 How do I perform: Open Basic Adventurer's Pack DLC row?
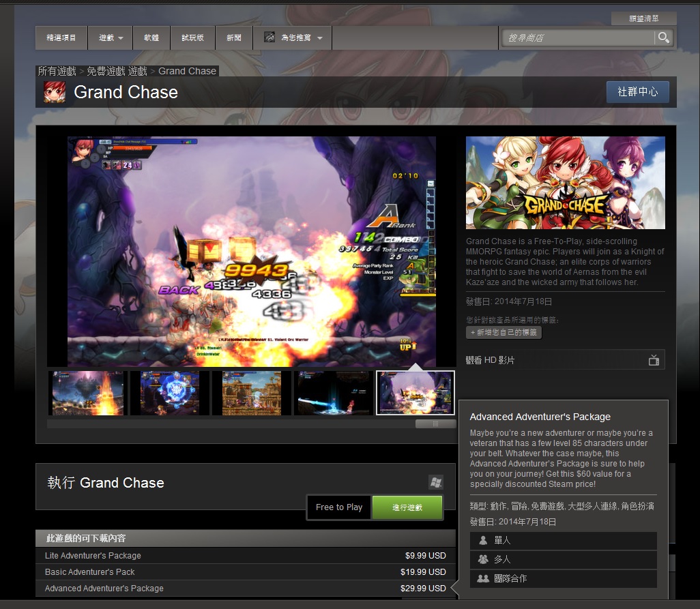tap(246, 572)
